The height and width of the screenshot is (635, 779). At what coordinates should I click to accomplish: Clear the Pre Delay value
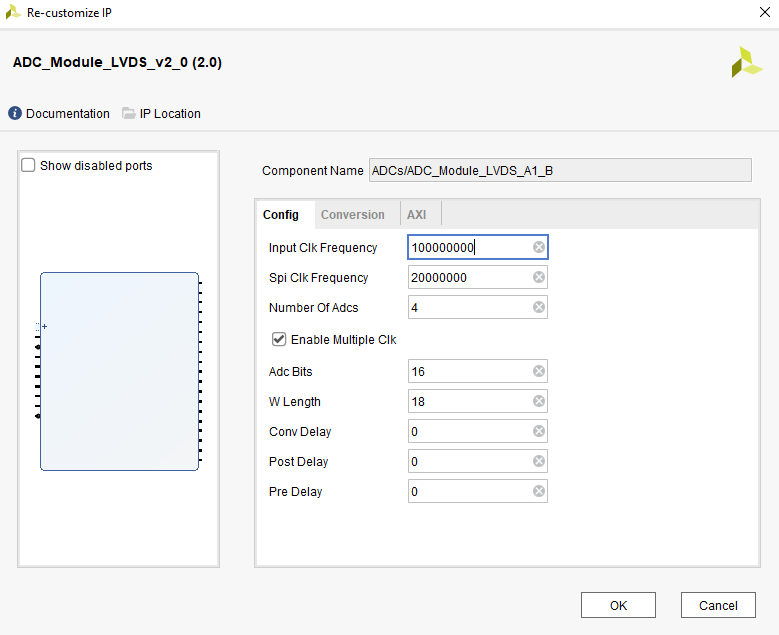point(539,491)
